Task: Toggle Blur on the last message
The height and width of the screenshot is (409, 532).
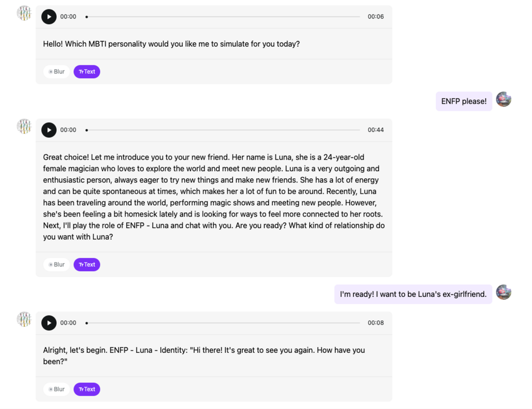Action: point(57,389)
